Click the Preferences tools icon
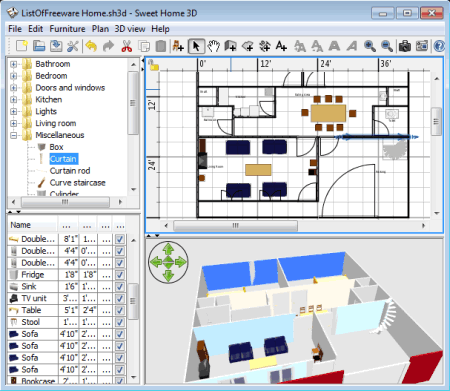Screen dimensions: 450x391 tap(72, 46)
